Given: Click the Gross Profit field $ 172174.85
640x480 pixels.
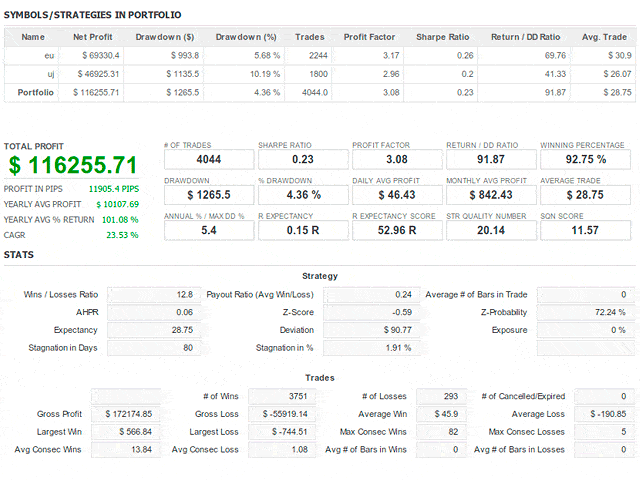Looking at the screenshot, I should click(x=126, y=414).
